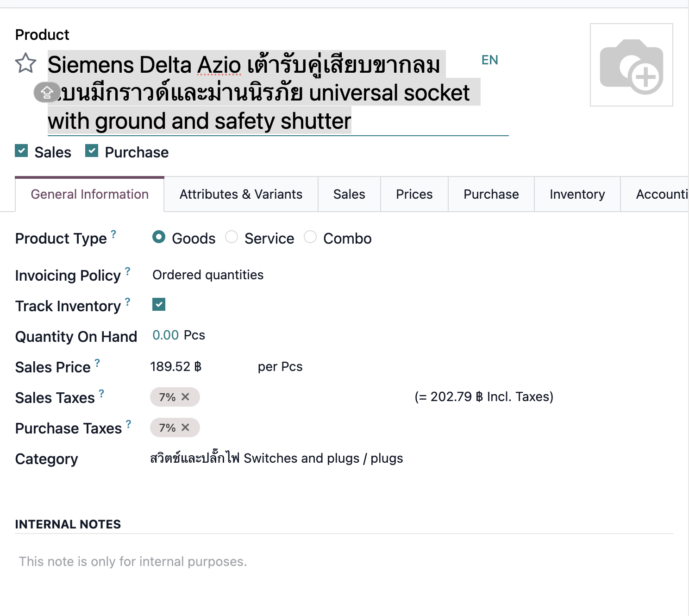Screen dimensions: 689x616
Task: Switch to the Attributes & Variants tab
Action: (x=241, y=194)
